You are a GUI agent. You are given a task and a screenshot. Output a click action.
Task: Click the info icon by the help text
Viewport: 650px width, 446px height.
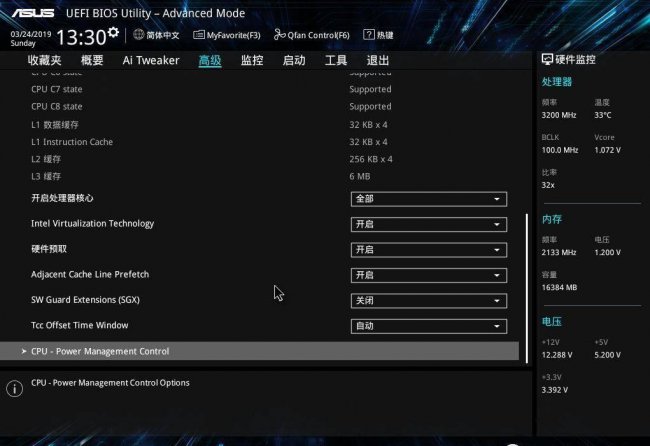(x=15, y=389)
